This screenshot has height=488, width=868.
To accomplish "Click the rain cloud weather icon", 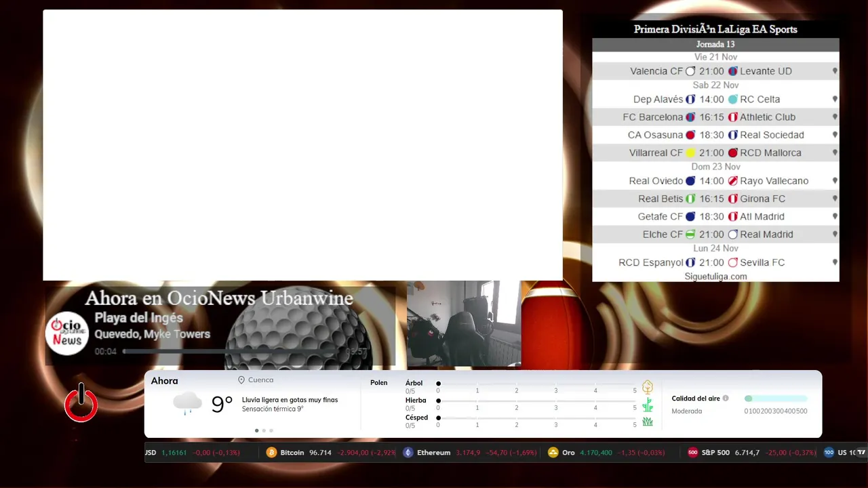I will (x=187, y=403).
